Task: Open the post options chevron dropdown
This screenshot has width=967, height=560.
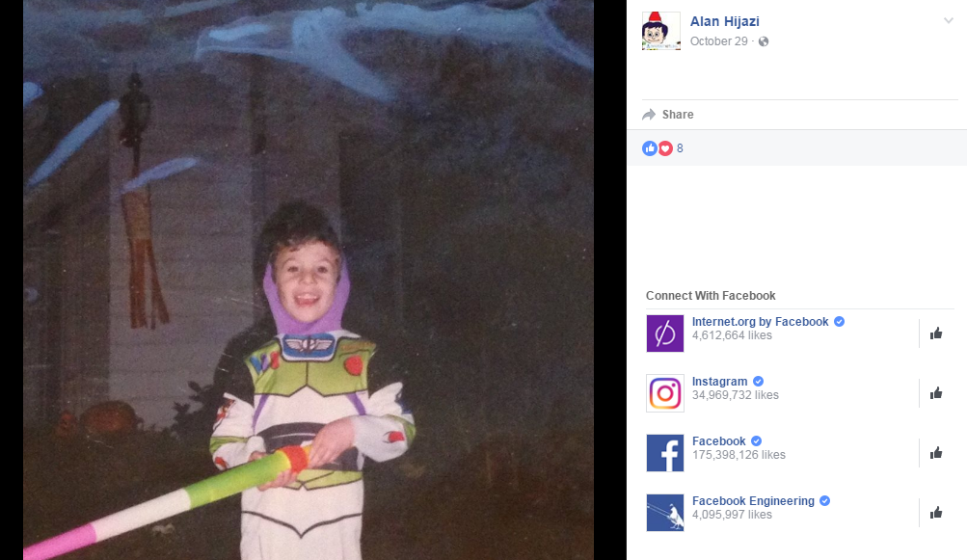Action: pyautogui.click(x=949, y=20)
